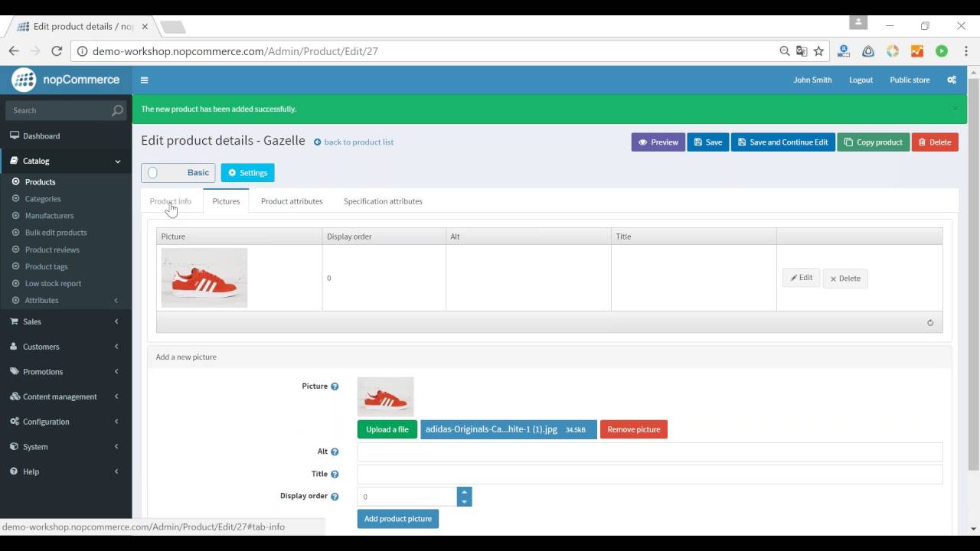Switch to Specification attributes tab

pos(383,201)
